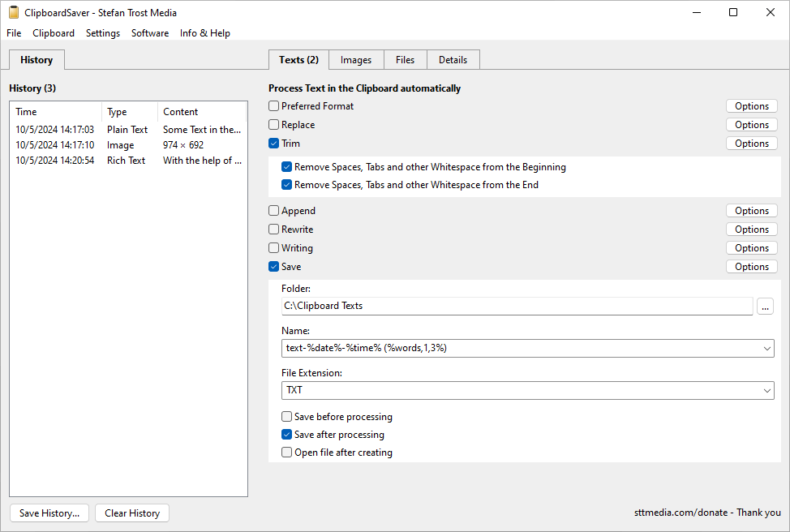Tick the Rewrite checkbox
The height and width of the screenshot is (532, 790).
pos(274,230)
